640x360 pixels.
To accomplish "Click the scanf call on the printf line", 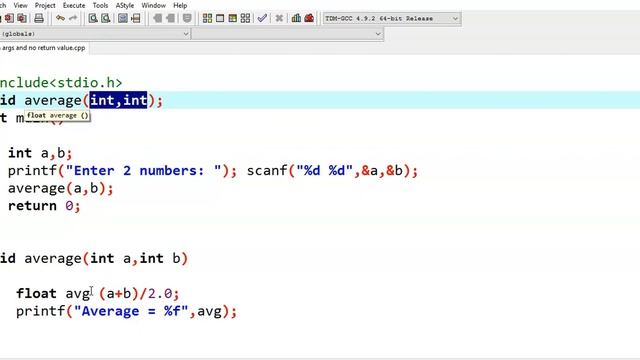I will (332, 170).
